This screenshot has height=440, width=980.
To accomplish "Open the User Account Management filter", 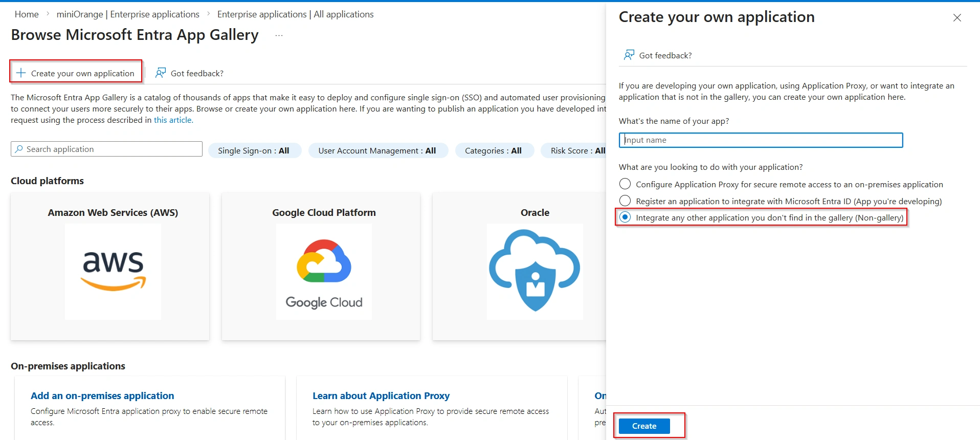I will pyautogui.click(x=378, y=150).
